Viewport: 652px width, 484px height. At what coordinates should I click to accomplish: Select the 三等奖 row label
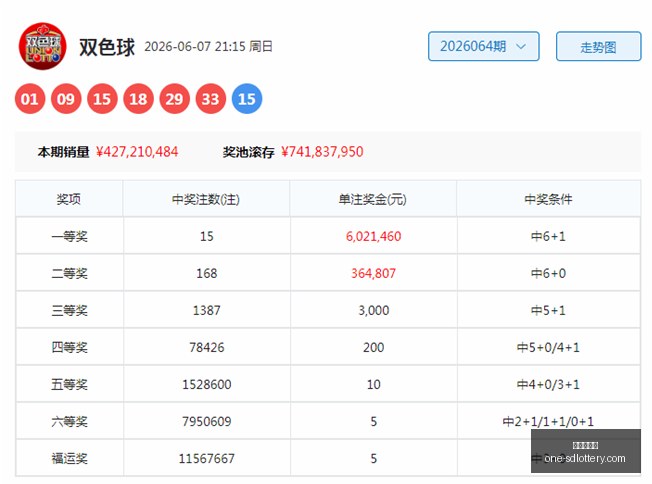pyautogui.click(x=69, y=310)
